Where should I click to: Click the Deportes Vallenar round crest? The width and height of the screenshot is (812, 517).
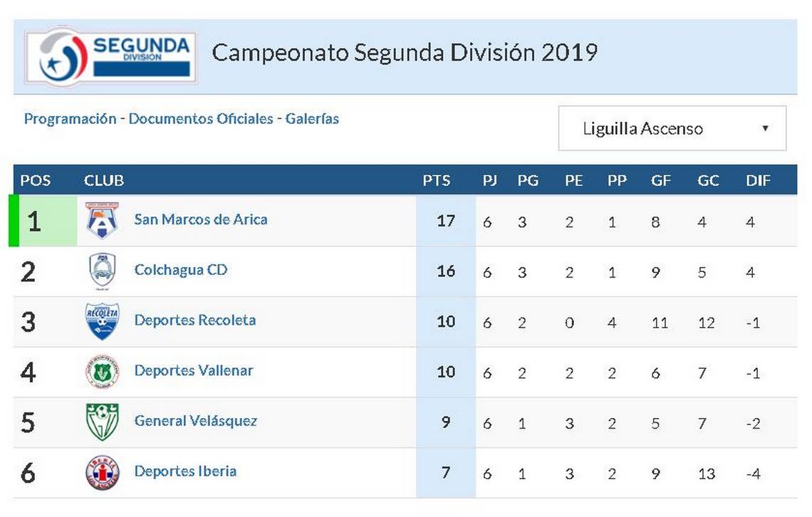[x=102, y=372]
